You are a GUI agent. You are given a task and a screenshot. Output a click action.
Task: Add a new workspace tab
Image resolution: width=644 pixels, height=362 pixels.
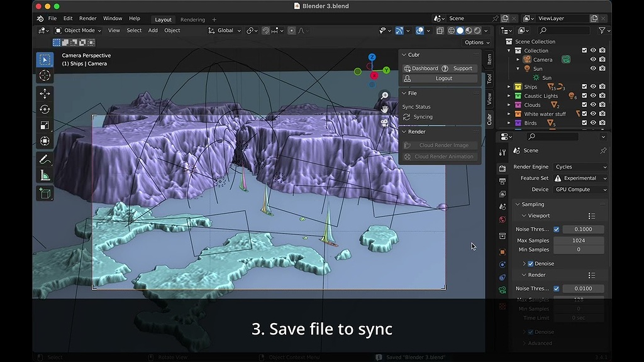pyautogui.click(x=214, y=19)
